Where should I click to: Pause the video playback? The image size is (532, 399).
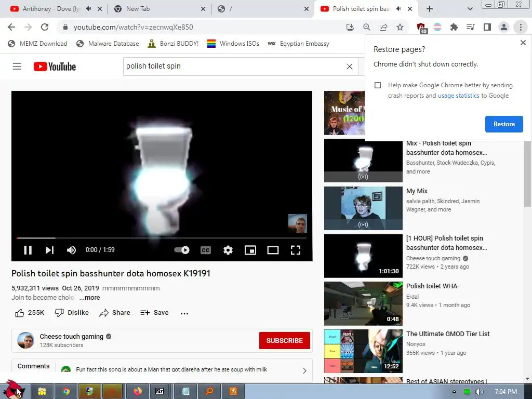coord(28,250)
